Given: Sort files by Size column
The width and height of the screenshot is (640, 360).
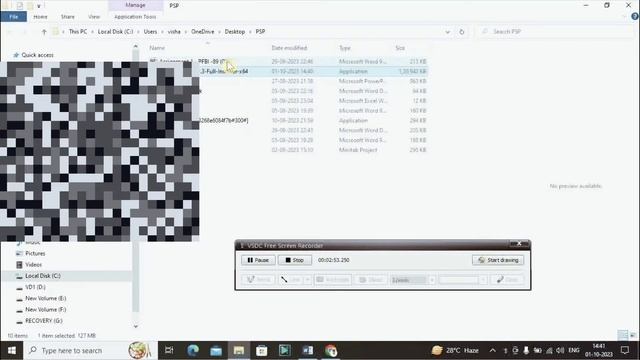Looking at the screenshot, I should tap(400, 48).
